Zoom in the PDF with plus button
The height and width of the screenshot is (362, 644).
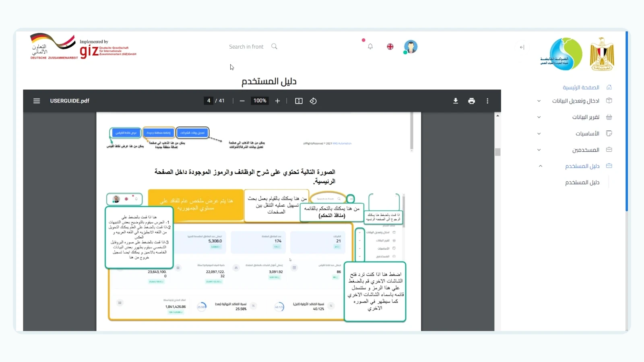(277, 101)
